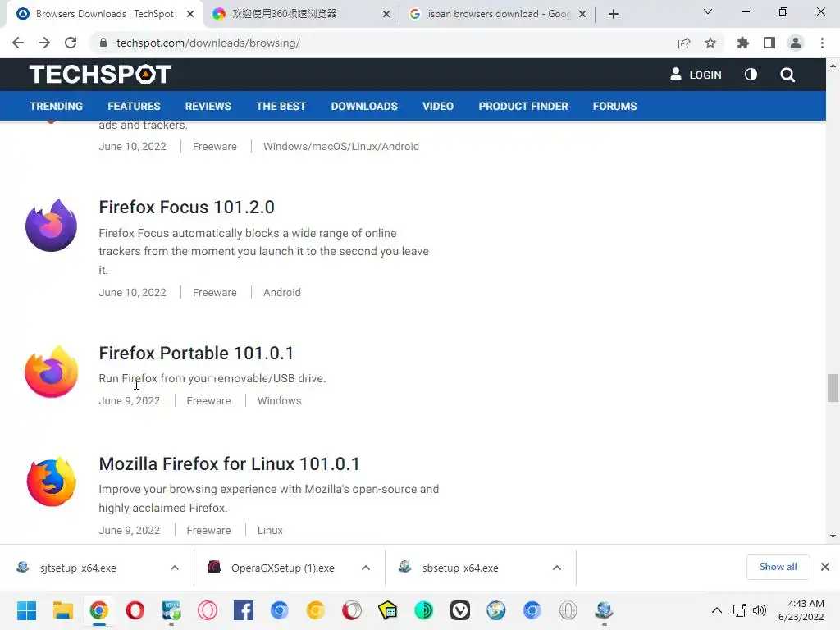Open the DOWNLOADS nav menu

(x=364, y=106)
